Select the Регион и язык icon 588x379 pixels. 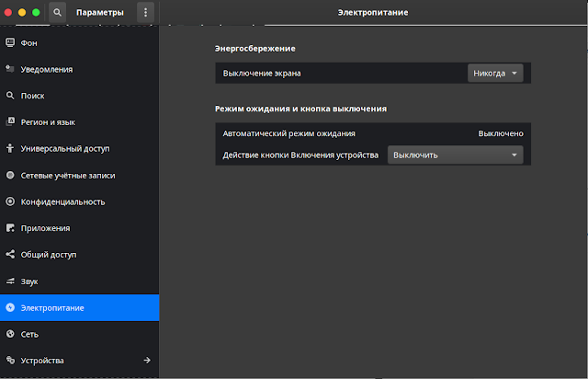coord(10,121)
